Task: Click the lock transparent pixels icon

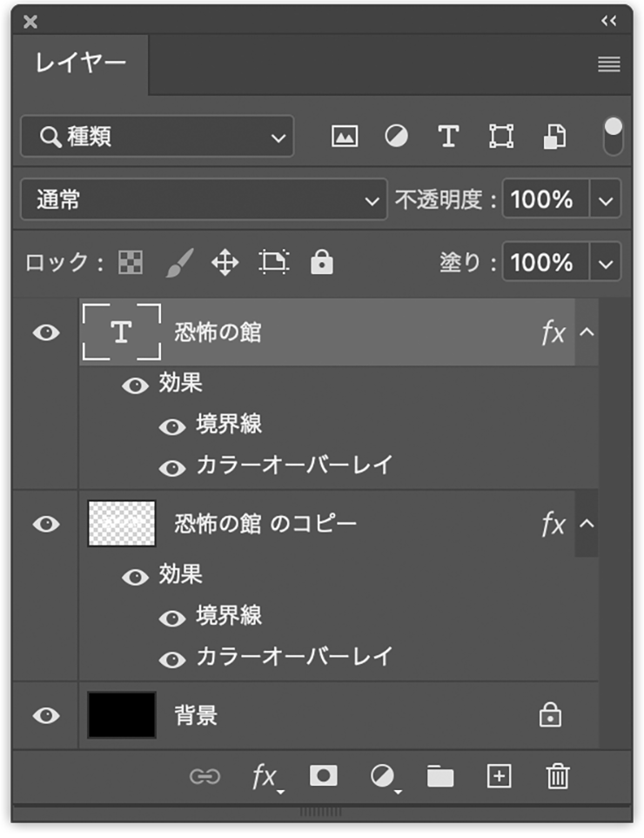Action: click(131, 263)
